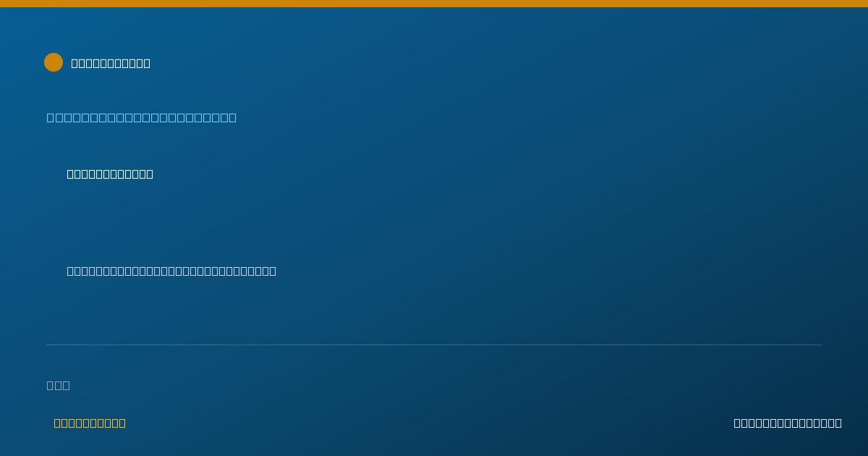Click the orange bar along the top edge

pyautogui.click(x=434, y=4)
